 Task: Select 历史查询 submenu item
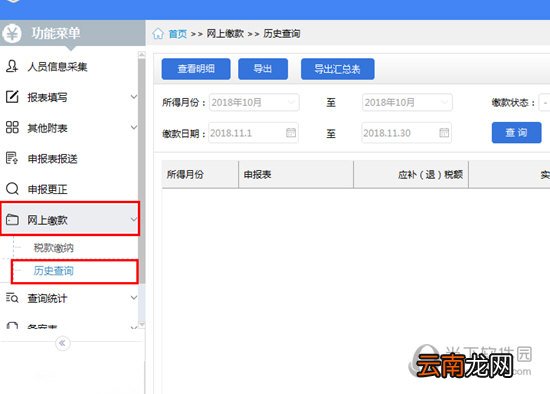(x=75, y=271)
